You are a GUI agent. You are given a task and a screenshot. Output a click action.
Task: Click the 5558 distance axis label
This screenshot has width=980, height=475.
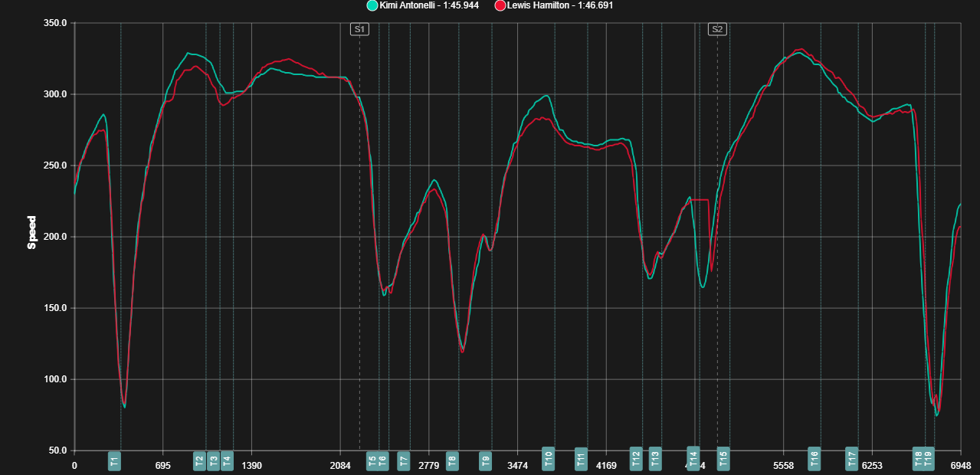(x=783, y=465)
